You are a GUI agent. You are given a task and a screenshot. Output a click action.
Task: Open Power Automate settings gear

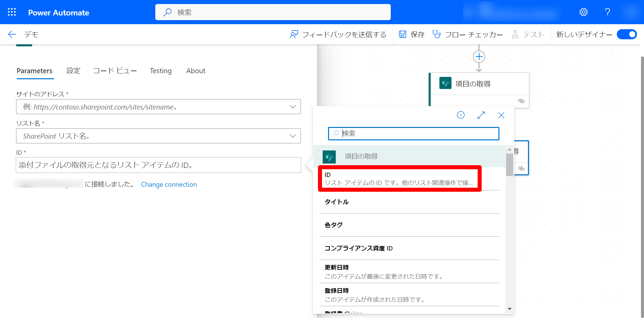[583, 12]
